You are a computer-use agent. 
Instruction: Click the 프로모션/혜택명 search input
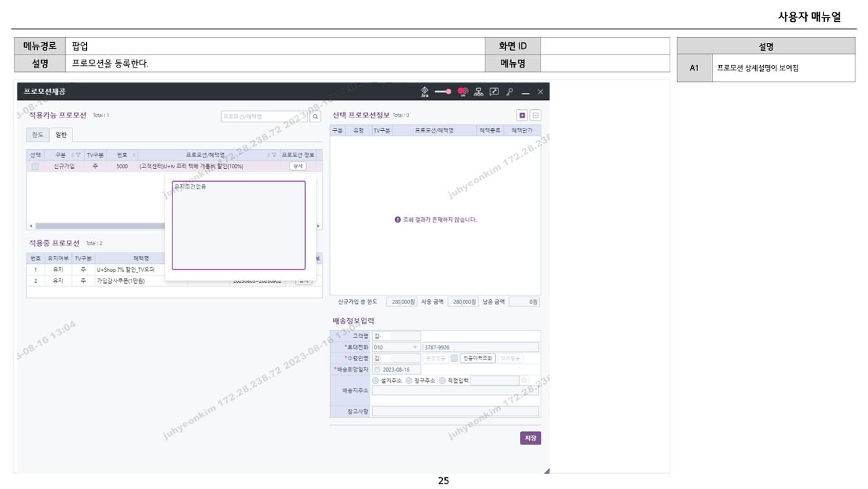pos(265,115)
